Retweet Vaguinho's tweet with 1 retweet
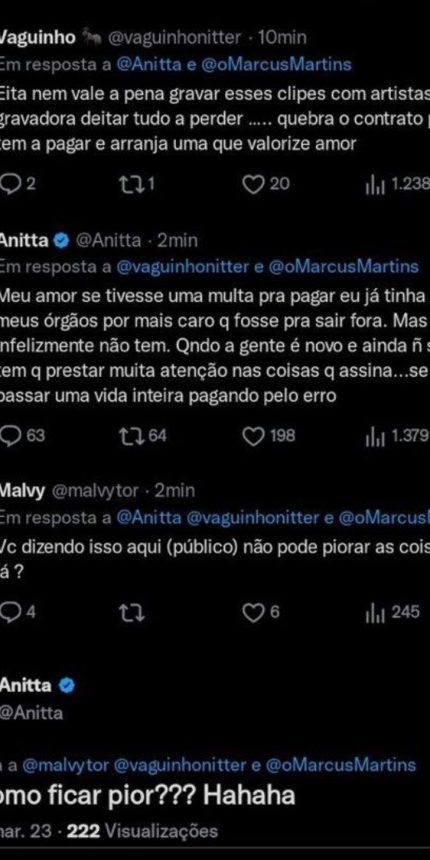This screenshot has width=430, height=860. [x=131, y=184]
